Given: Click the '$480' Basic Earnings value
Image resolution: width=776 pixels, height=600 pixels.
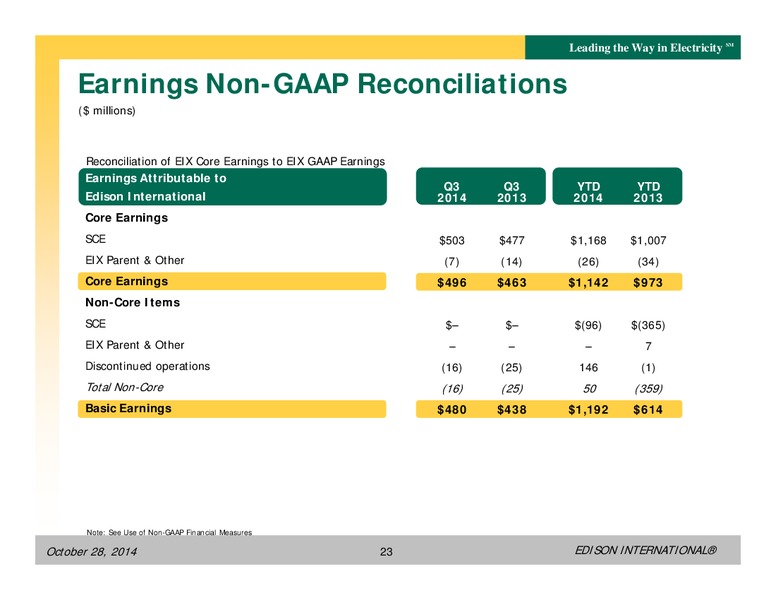Looking at the screenshot, I should pos(452,410).
